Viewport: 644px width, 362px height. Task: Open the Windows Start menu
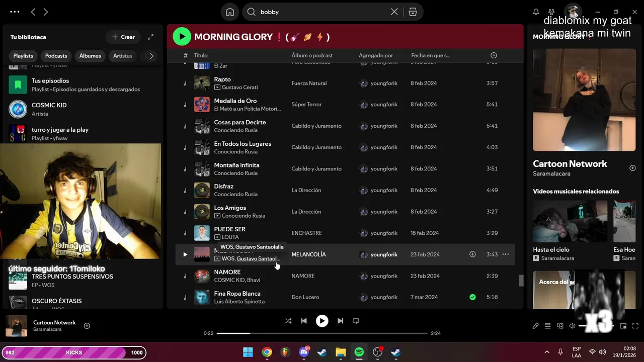pos(248,352)
